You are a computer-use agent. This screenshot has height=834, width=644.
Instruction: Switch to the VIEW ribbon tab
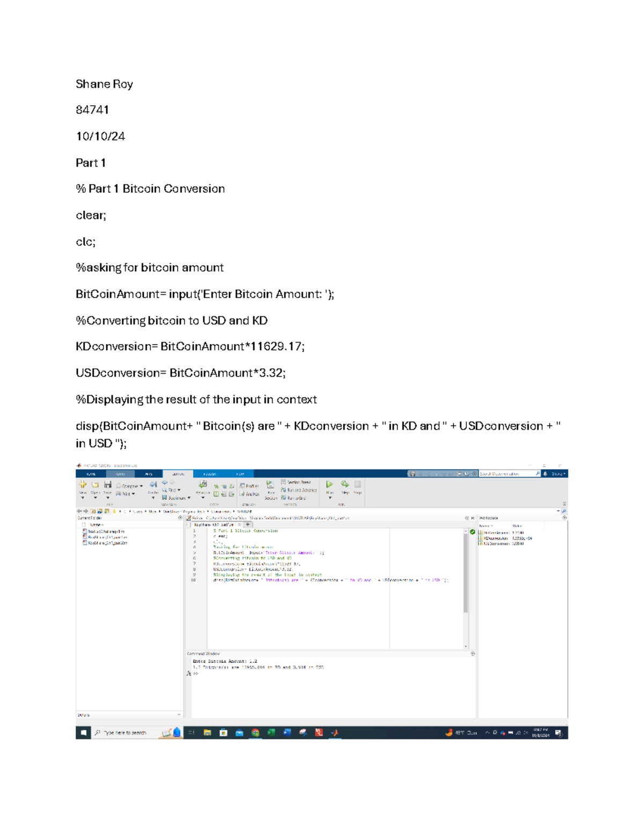(240, 474)
